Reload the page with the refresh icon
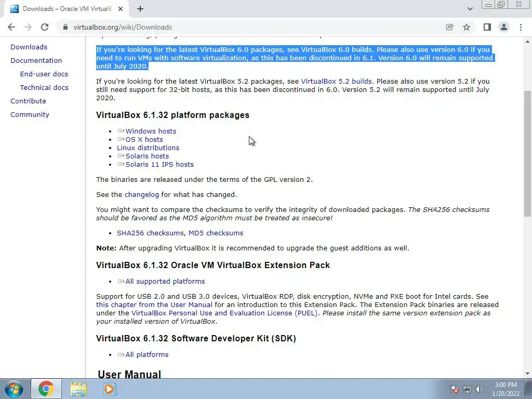 (x=45, y=27)
